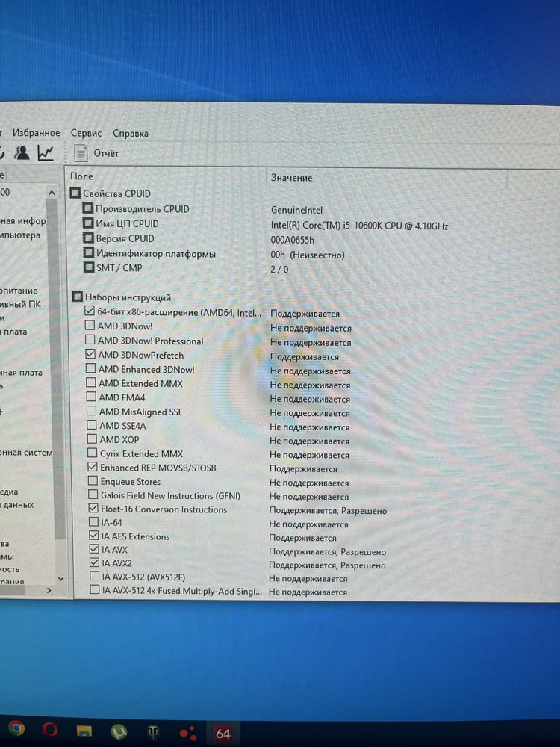Toggle the AMD 3DNow! checkbox
The height and width of the screenshot is (747, 560).
tap(90, 326)
